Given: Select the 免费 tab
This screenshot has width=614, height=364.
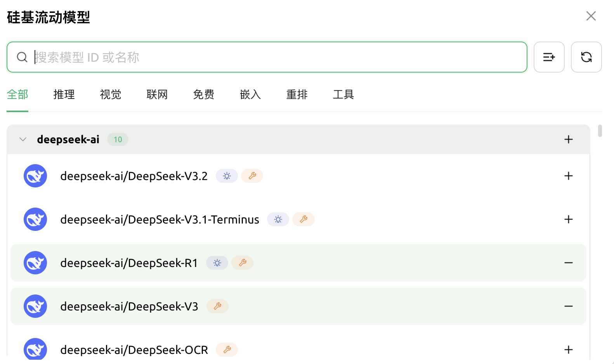Looking at the screenshot, I should [x=204, y=94].
